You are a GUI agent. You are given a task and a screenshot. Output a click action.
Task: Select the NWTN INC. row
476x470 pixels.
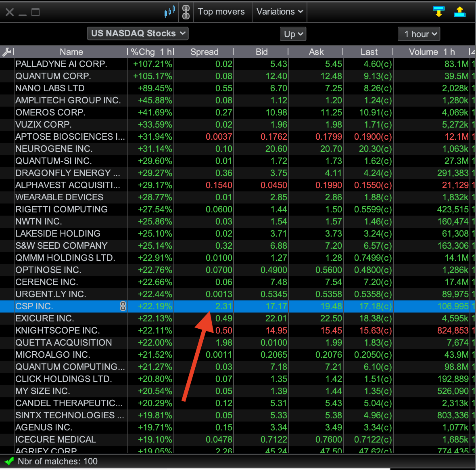[x=238, y=222]
